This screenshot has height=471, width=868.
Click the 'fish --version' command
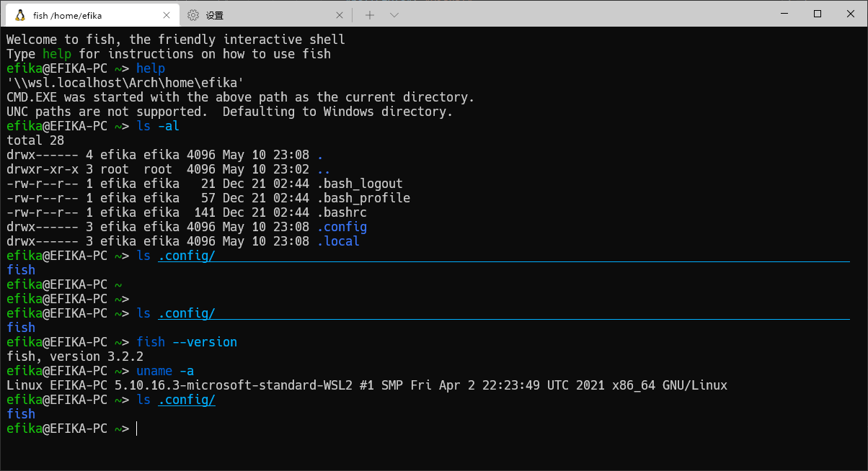coord(187,342)
